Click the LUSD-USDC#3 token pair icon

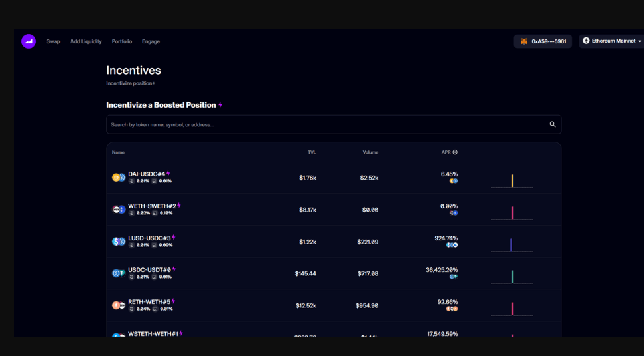tap(119, 242)
